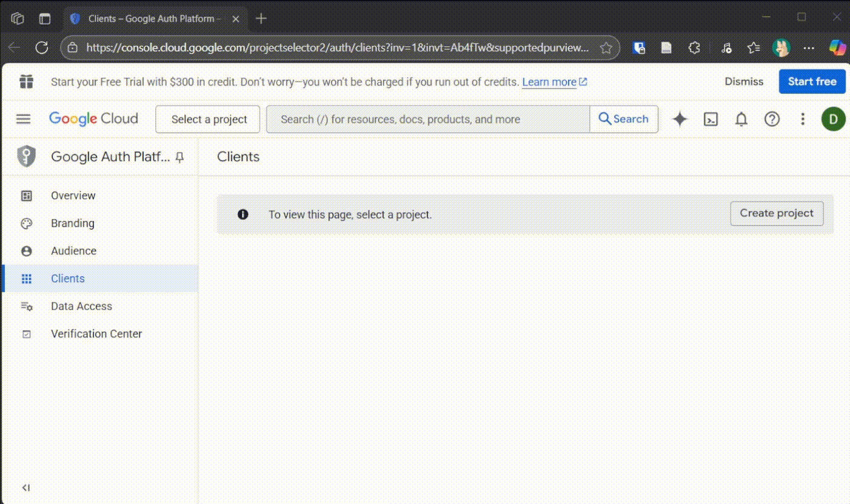This screenshot has width=850, height=504.
Task: Open the blue extension icon beside the star
Action: [638, 48]
